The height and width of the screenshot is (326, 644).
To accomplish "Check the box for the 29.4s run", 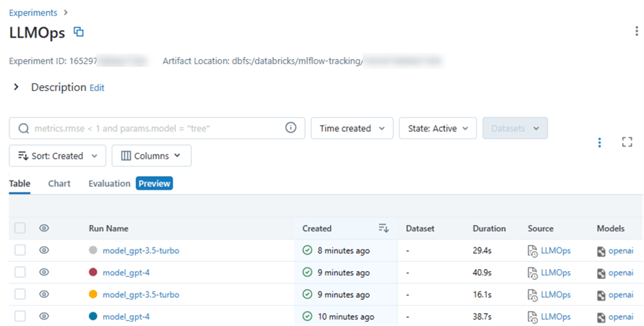I will (x=20, y=250).
